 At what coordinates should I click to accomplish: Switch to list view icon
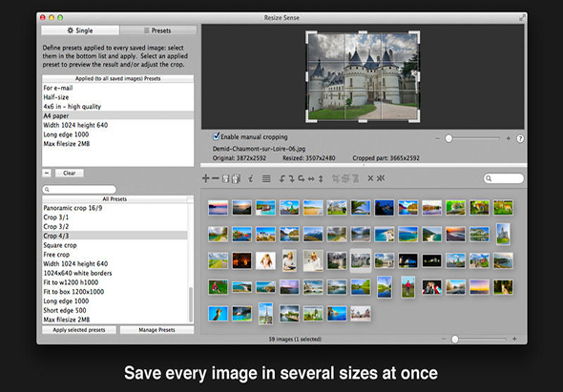click(x=266, y=178)
